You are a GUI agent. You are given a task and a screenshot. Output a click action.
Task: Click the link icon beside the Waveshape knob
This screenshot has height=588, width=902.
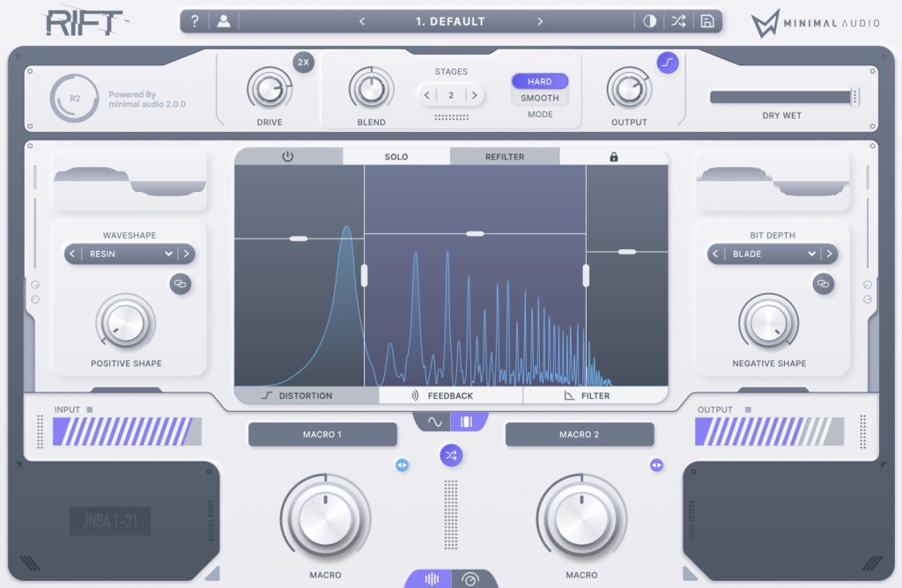181,284
